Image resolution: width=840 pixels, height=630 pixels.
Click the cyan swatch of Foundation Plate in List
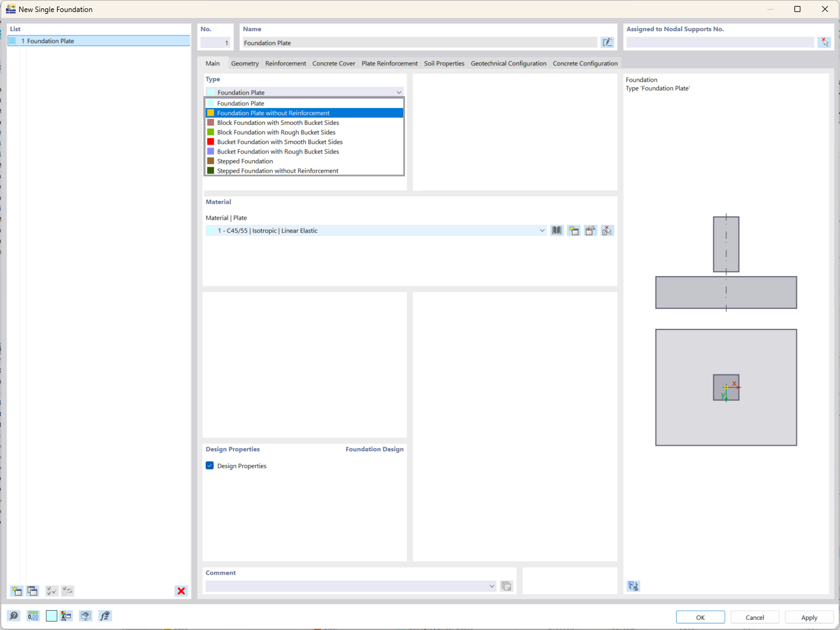pyautogui.click(x=13, y=41)
